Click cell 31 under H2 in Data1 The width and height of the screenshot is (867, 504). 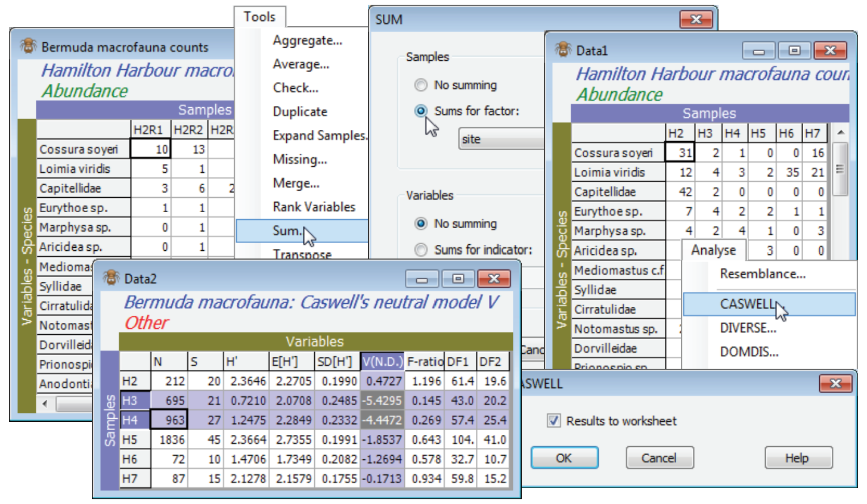point(680,153)
